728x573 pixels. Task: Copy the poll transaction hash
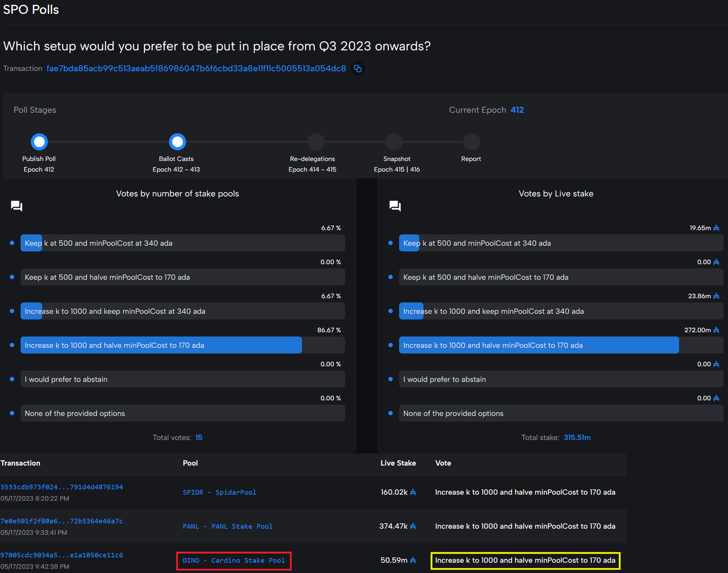click(x=358, y=69)
